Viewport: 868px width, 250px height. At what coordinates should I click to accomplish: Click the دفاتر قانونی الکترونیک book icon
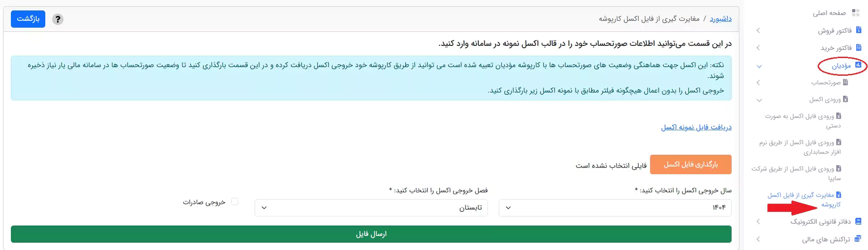[x=858, y=221]
